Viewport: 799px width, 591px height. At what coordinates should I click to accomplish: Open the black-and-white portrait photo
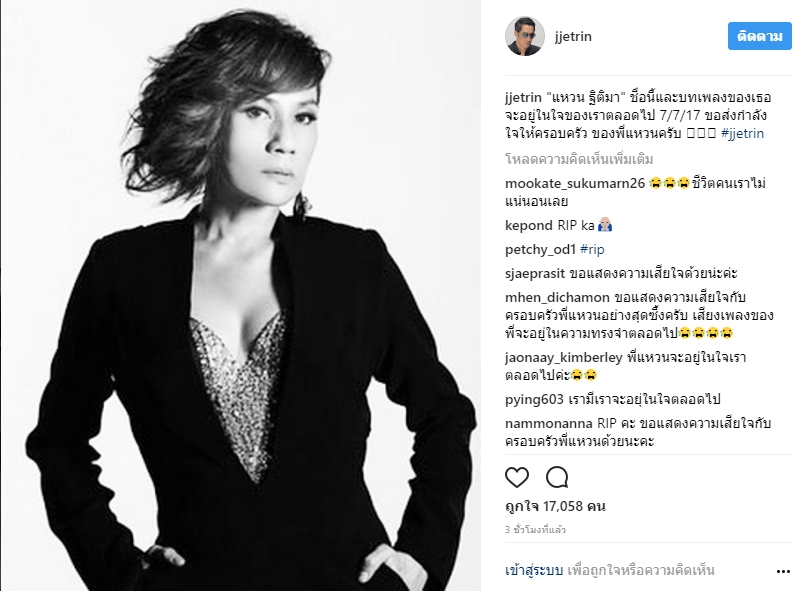click(241, 296)
